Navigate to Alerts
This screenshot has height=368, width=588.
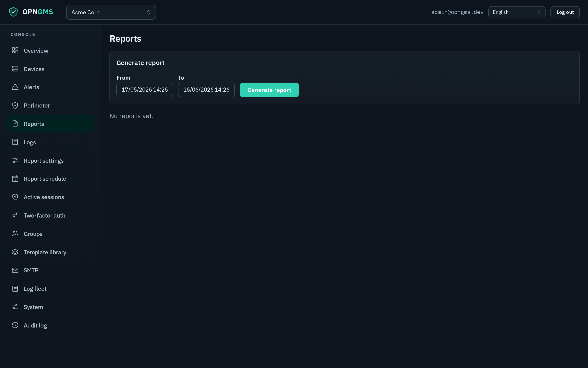coord(51,87)
